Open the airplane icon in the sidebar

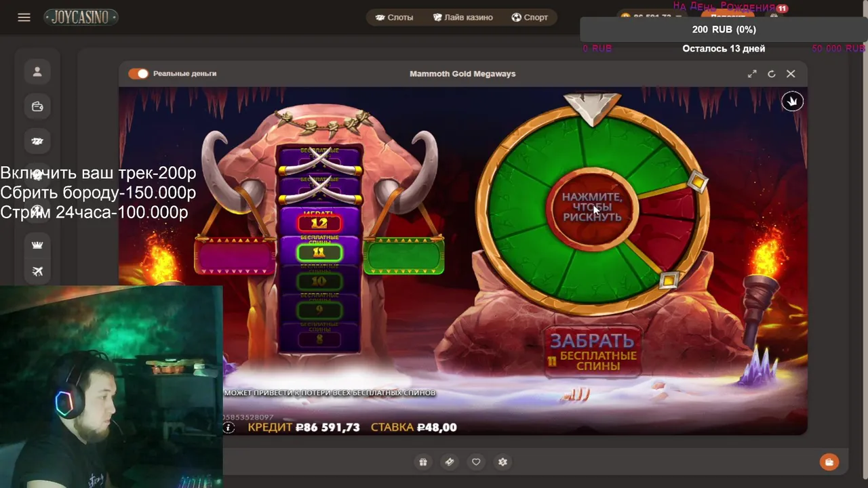click(37, 272)
